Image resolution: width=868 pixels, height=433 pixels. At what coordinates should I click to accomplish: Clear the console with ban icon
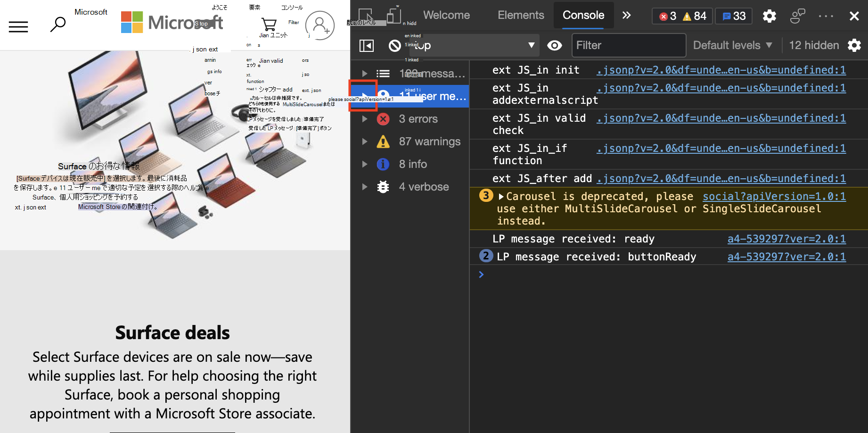click(x=394, y=45)
